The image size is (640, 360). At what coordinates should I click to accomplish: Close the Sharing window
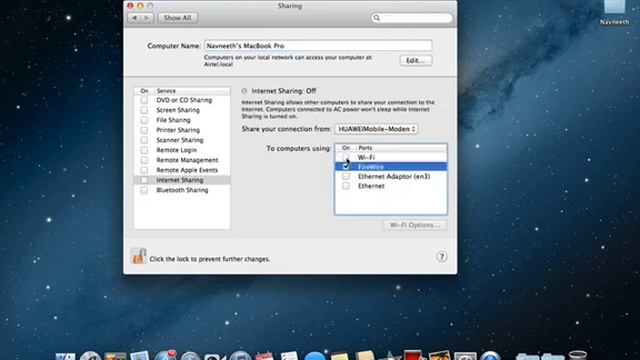pos(130,6)
